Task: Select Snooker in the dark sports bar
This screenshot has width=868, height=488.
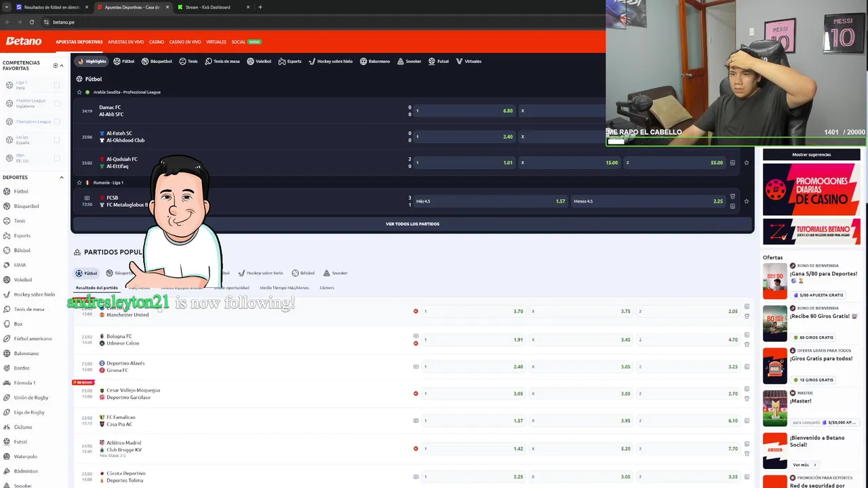Action: [x=409, y=61]
